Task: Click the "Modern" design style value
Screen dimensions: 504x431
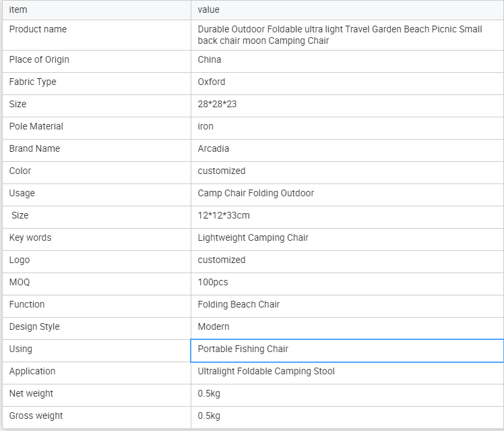Action: [x=214, y=326]
